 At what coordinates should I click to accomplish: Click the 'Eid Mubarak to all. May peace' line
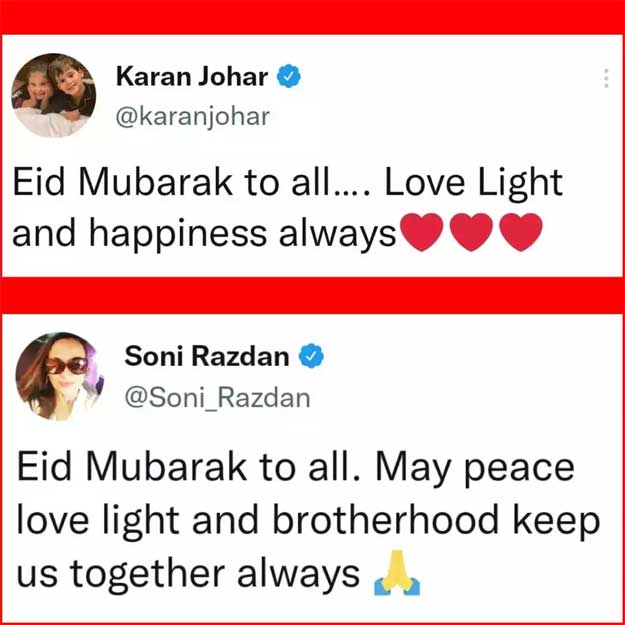(x=296, y=467)
